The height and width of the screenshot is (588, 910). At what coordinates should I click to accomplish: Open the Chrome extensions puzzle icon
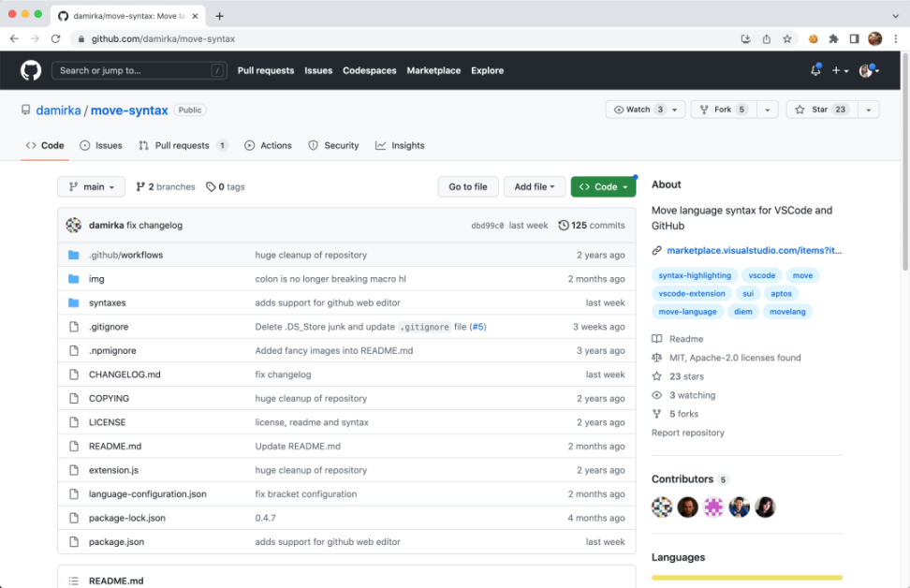833,38
